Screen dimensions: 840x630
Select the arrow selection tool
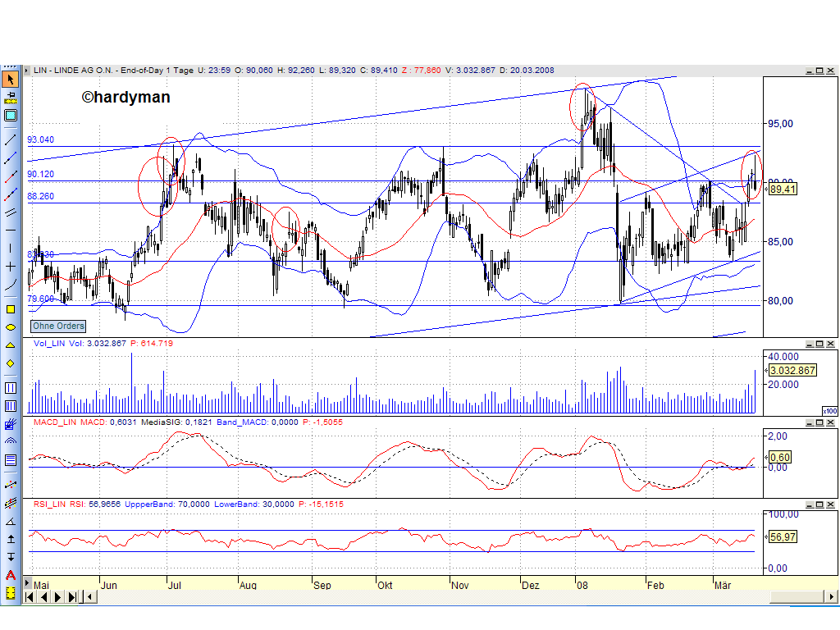coord(11,79)
